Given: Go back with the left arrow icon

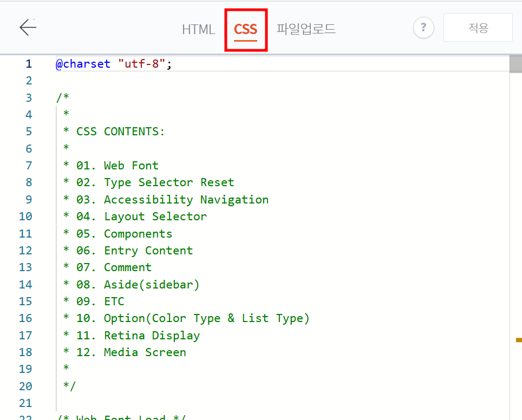Looking at the screenshot, I should 28,27.
